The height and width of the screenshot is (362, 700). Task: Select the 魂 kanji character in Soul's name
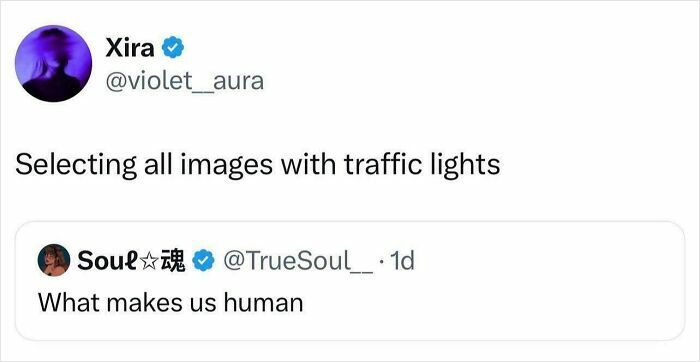tap(173, 261)
